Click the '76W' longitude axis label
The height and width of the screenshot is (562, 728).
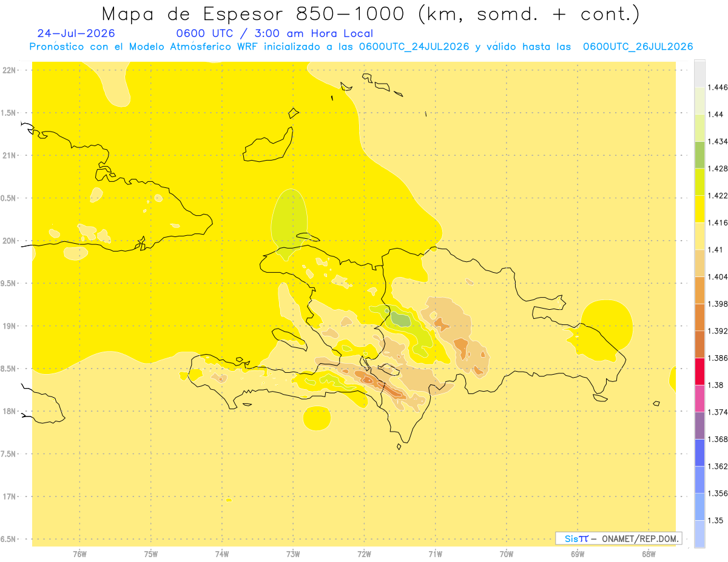tap(79, 554)
